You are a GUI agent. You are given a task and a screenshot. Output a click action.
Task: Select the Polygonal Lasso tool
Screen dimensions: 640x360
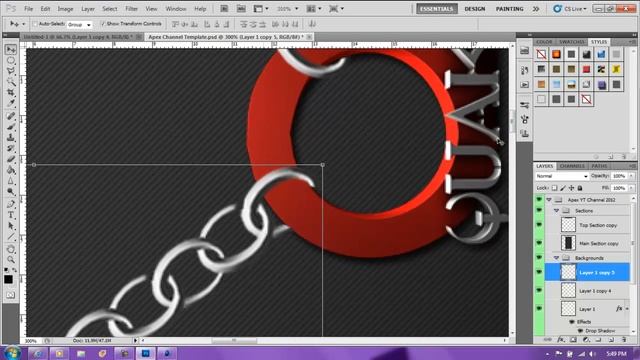pyautogui.click(x=11, y=71)
